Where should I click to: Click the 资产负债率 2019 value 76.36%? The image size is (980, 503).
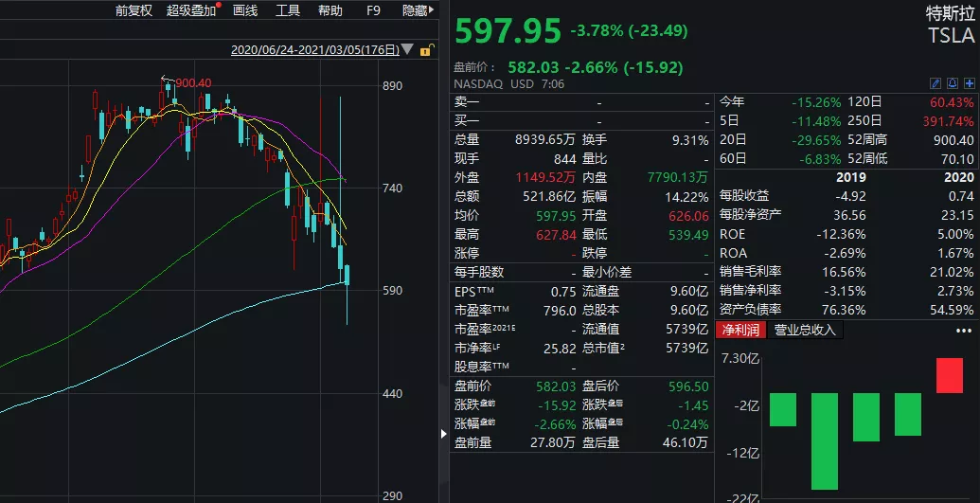tap(845, 310)
